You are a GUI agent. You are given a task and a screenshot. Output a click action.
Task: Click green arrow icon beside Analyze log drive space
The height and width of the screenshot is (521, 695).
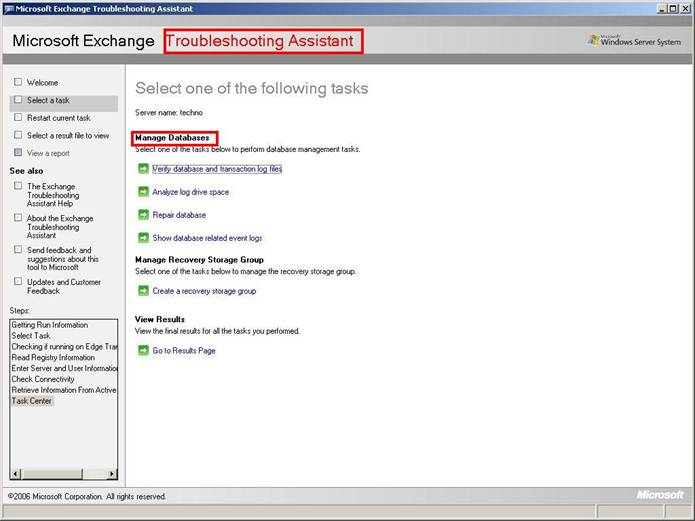(143, 192)
